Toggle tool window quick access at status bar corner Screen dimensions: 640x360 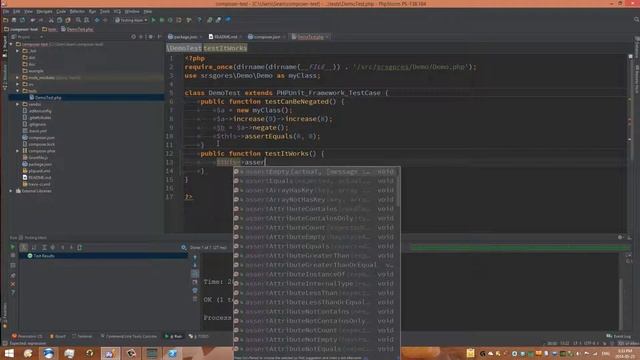tap(4, 344)
